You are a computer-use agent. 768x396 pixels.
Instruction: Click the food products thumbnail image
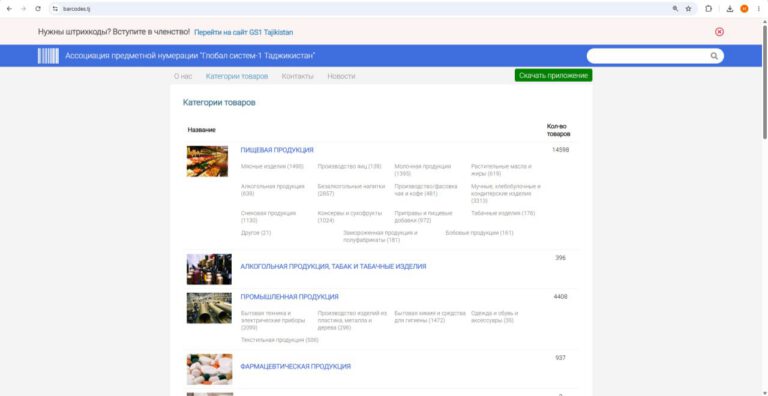207,161
